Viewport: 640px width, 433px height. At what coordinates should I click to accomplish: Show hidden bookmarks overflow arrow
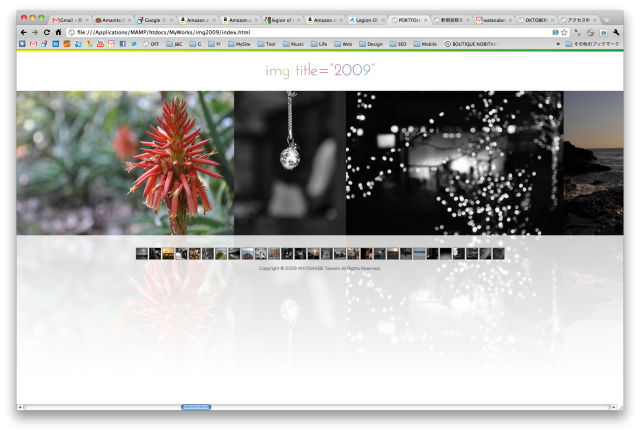(558, 44)
